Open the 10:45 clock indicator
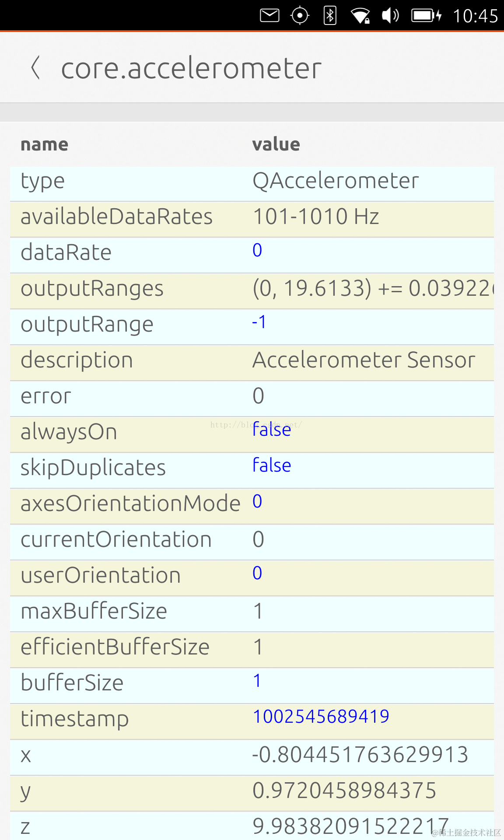The height and width of the screenshot is (840, 504). point(475,16)
